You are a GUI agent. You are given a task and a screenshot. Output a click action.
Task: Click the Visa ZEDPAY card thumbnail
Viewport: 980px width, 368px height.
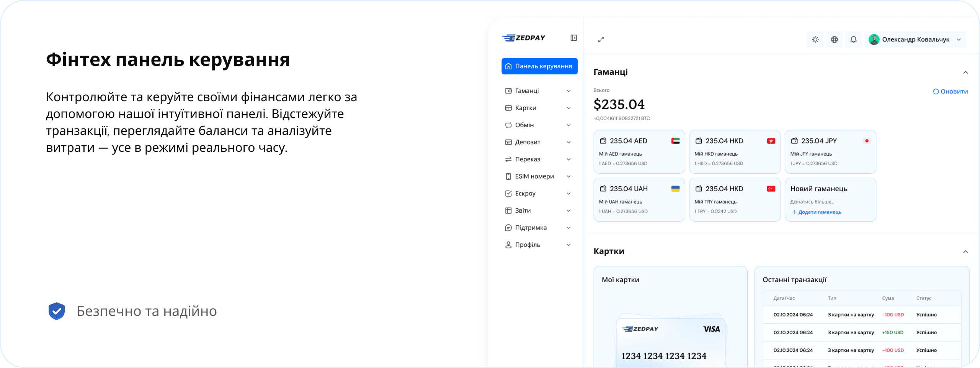click(x=670, y=341)
